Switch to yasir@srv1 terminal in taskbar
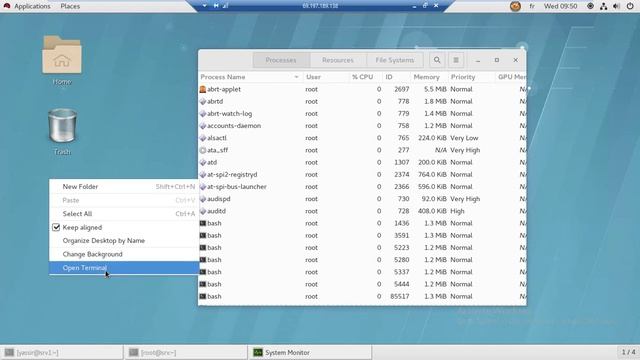Screen dimensions: 640x360 [x=62, y=352]
